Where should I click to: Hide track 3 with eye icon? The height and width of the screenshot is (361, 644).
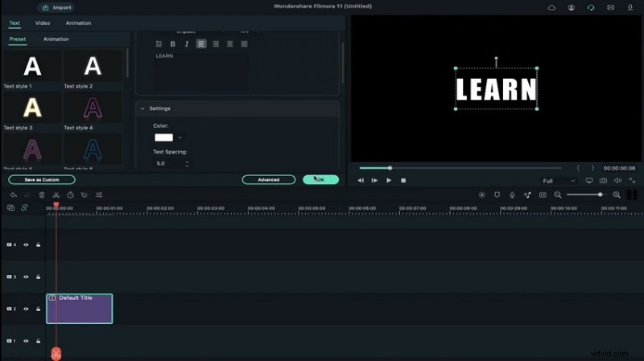point(26,277)
